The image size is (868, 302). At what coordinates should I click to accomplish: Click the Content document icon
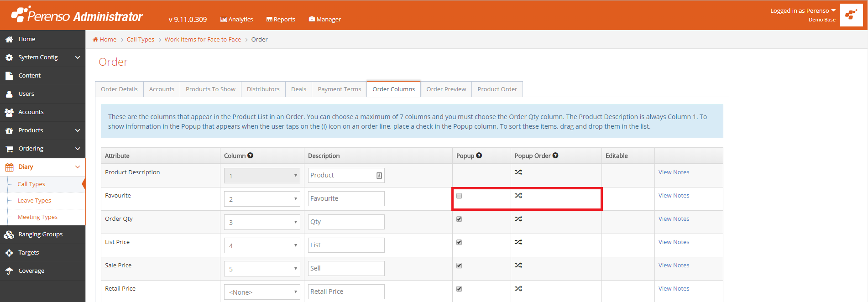(x=9, y=76)
